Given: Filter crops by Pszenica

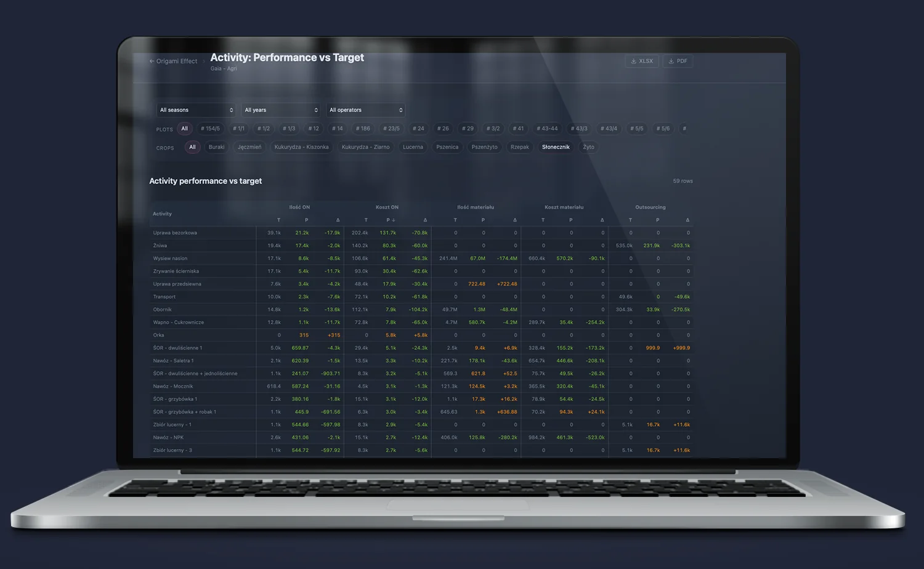Looking at the screenshot, I should (x=447, y=147).
